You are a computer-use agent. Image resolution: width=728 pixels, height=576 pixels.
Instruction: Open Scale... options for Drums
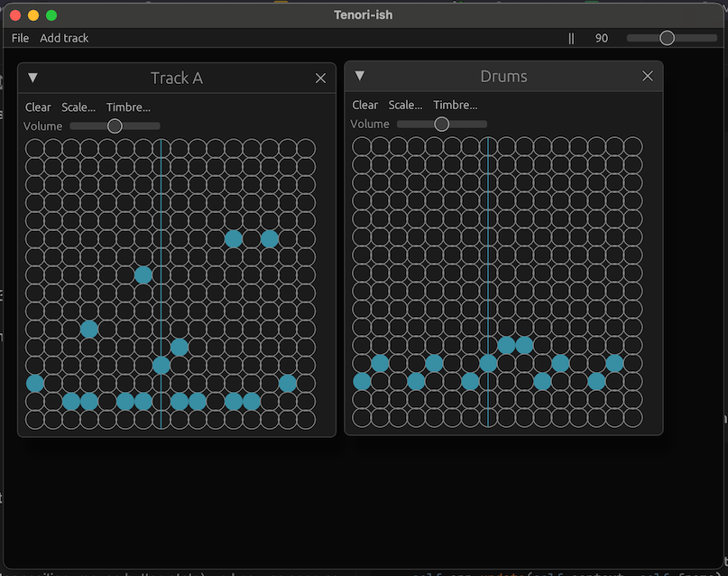[x=405, y=106]
